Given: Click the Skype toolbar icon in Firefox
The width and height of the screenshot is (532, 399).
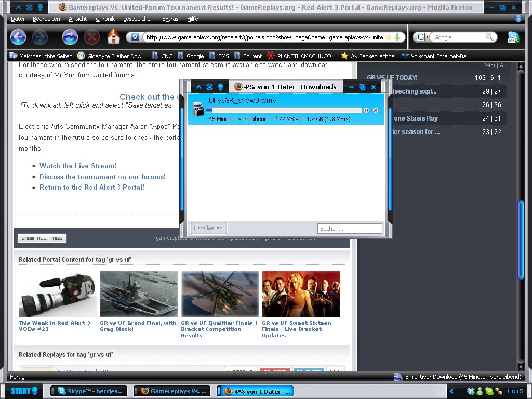Looking at the screenshot, I should [x=513, y=37].
